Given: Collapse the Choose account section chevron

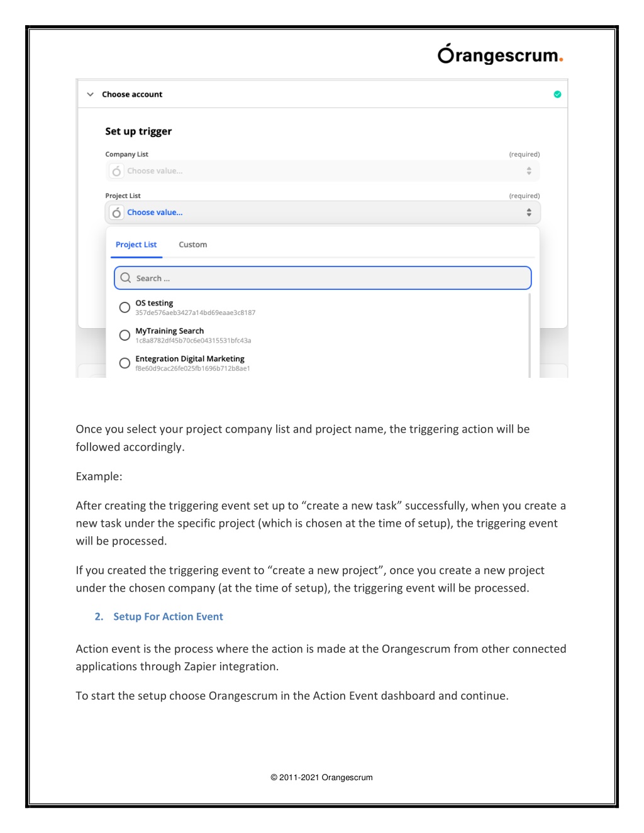Looking at the screenshot, I should click(90, 94).
